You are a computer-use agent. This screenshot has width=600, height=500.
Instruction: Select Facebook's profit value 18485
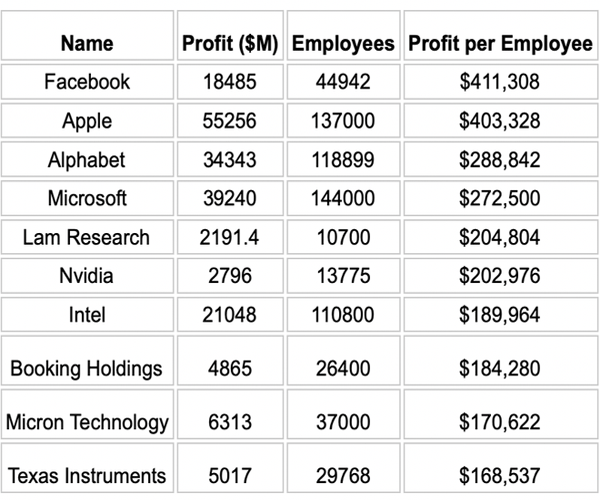230,82
